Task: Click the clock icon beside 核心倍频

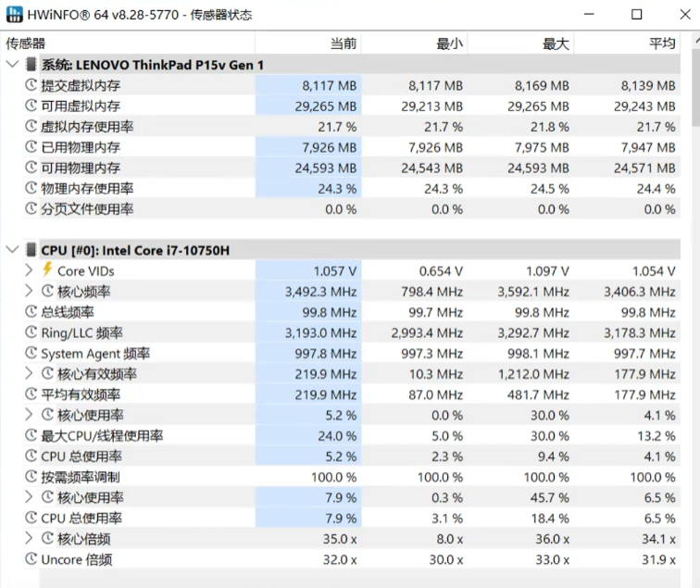Action: 47,538
